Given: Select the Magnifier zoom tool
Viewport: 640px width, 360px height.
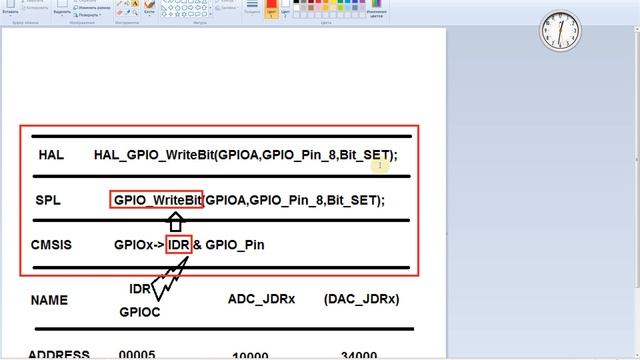Looking at the screenshot, I should pyautogui.click(x=135, y=12).
